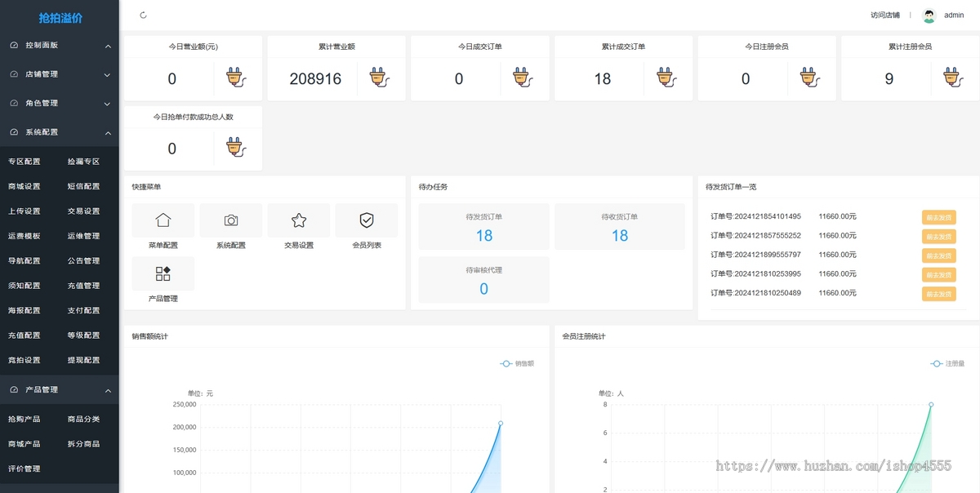Screen dimensions: 980x493
Task: Click 前去发货 for order 2024121899555797
Action: pyautogui.click(x=938, y=255)
